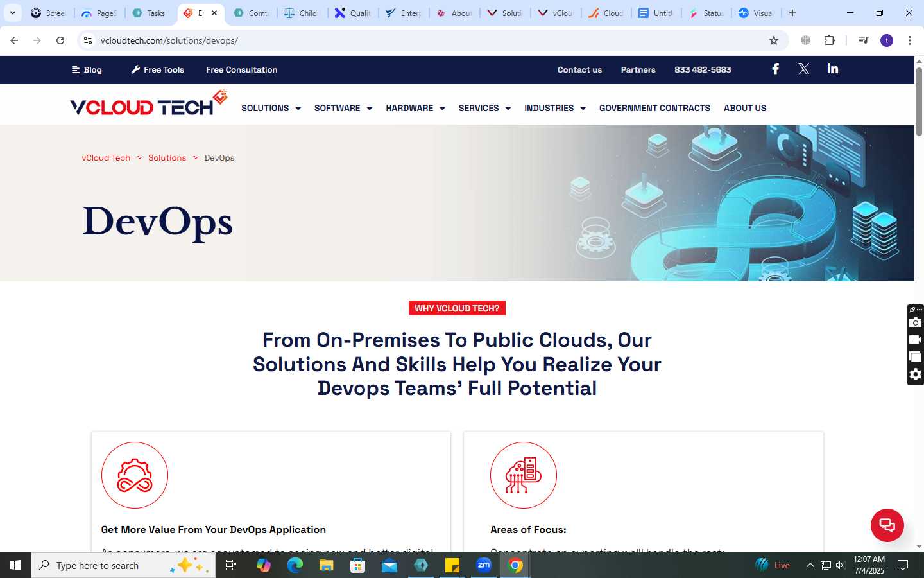Click the DevOps infinity gear circle icon
The image size is (924, 578).
135,475
